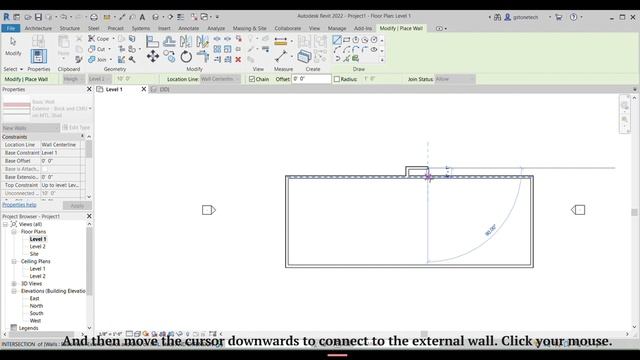Open the wall type selector dropdown

point(90,109)
